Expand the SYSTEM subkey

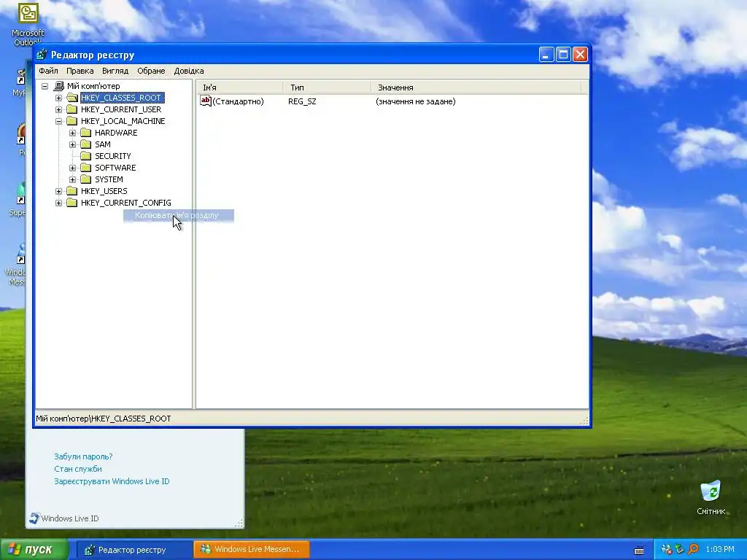point(72,179)
